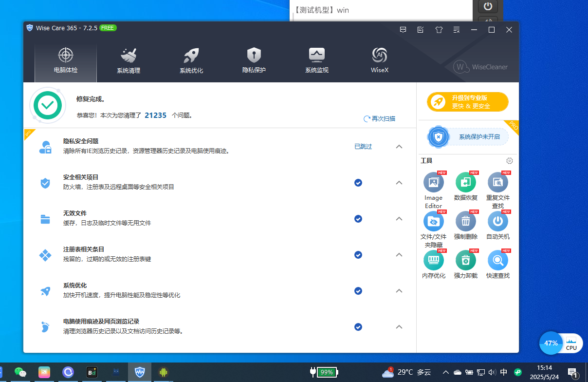
Task: Open the WiseX AI tab
Action: (x=380, y=60)
